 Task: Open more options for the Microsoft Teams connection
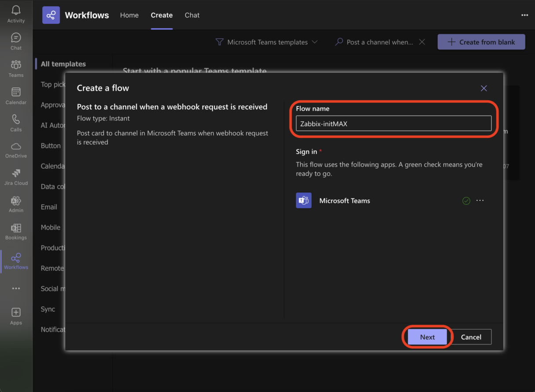click(480, 200)
